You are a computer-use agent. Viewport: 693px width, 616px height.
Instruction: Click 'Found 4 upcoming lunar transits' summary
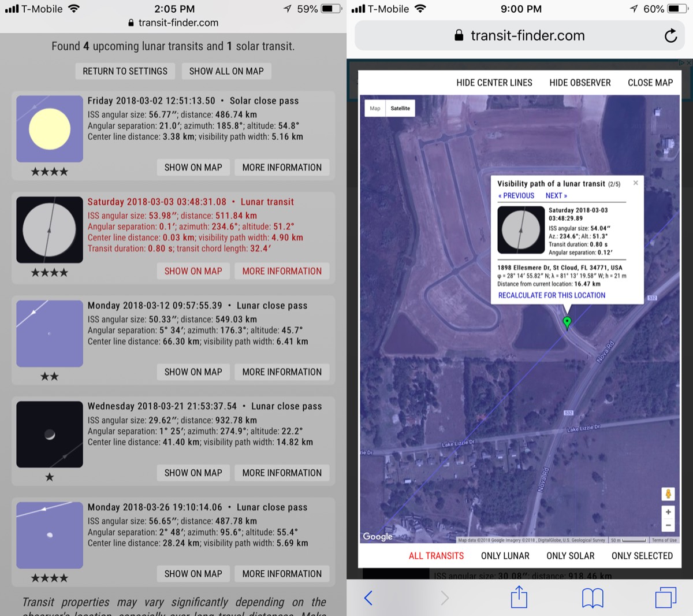173,46
